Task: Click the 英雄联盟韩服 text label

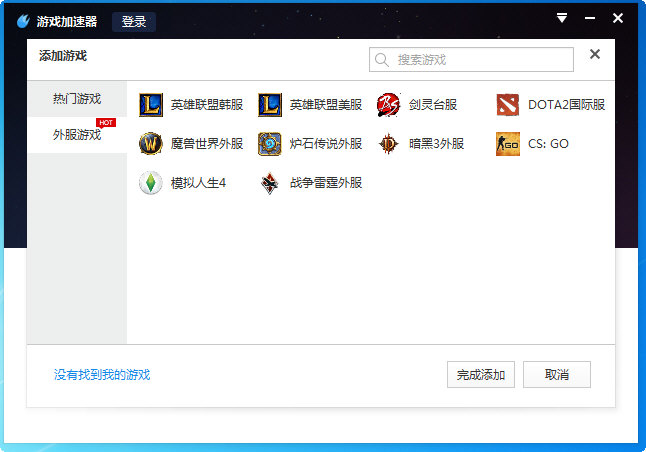Action: [207, 105]
